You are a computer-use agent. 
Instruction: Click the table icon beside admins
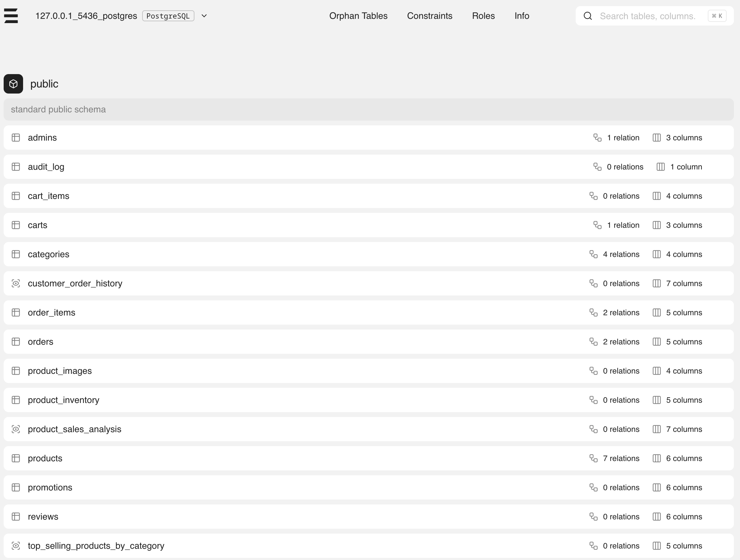point(16,137)
